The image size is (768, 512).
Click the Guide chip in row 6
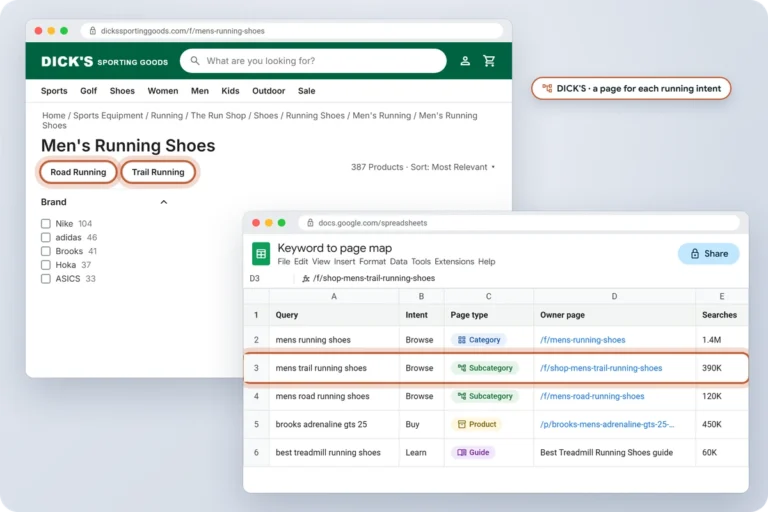[473, 453]
